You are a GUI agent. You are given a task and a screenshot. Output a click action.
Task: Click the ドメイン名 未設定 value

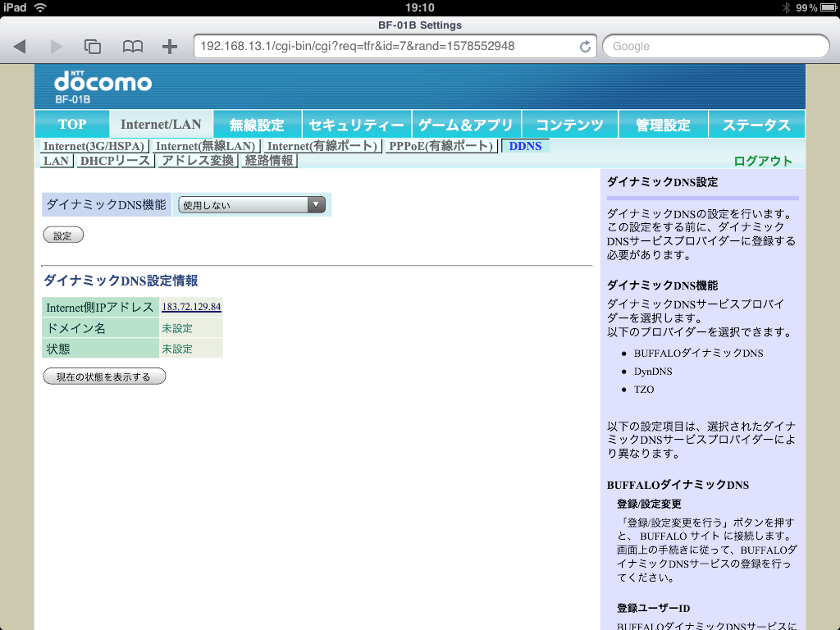tap(177, 328)
